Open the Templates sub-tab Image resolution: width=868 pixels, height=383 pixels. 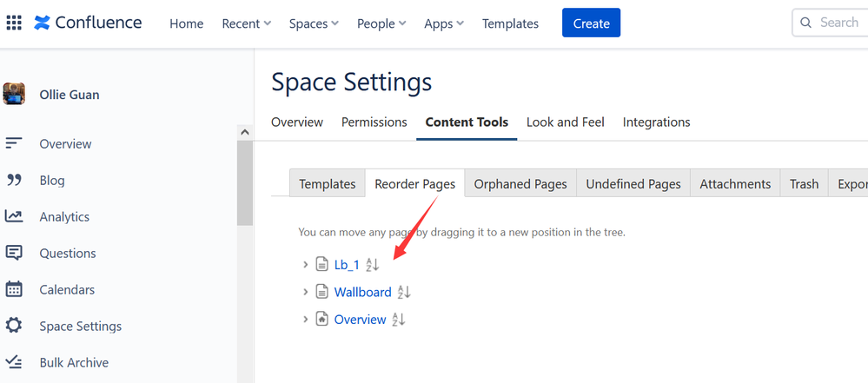tap(328, 184)
